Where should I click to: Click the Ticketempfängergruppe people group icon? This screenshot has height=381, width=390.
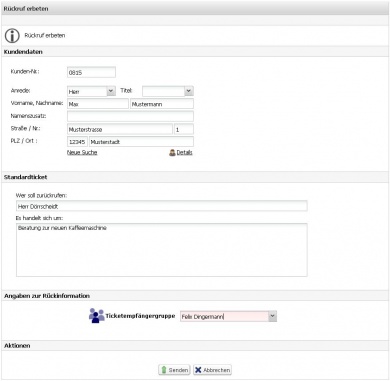tap(97, 315)
